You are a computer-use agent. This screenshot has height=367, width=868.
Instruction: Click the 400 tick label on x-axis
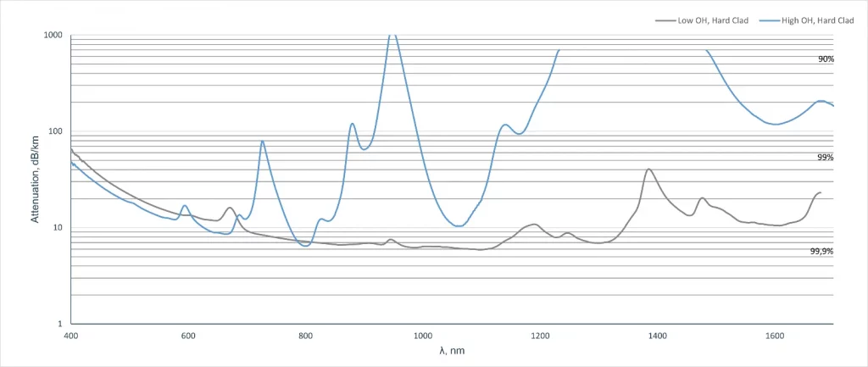point(71,336)
